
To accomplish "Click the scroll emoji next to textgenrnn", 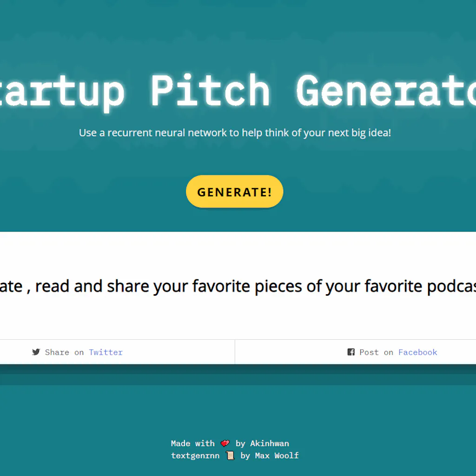I will point(230,456).
